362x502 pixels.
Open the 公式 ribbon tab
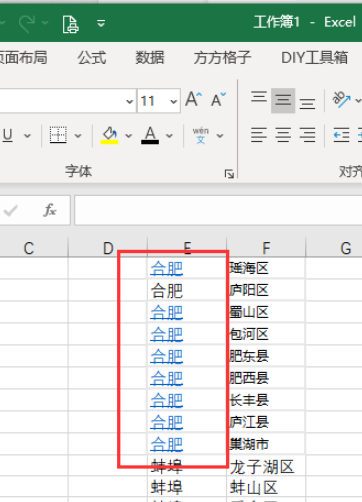click(x=92, y=58)
